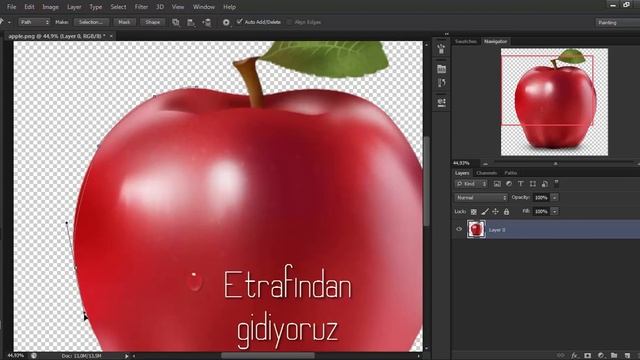
Task: Toggle the Align Edges checkbox
Action: coord(289,22)
